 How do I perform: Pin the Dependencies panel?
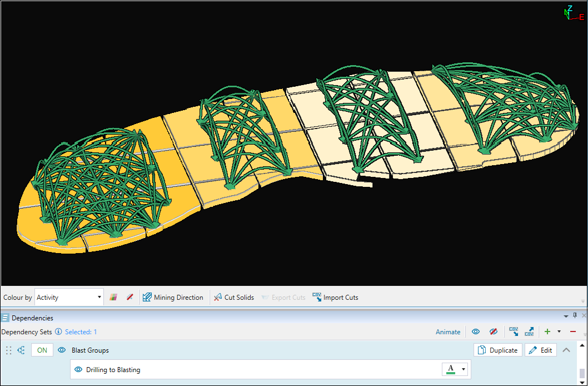[575, 316]
